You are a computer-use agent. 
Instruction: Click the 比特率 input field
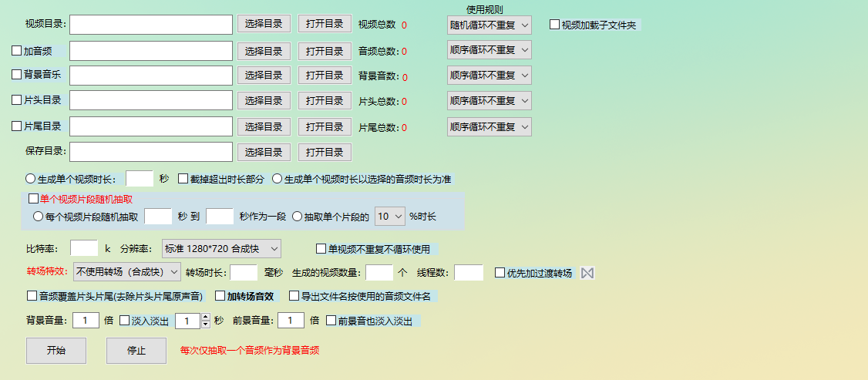(x=84, y=247)
